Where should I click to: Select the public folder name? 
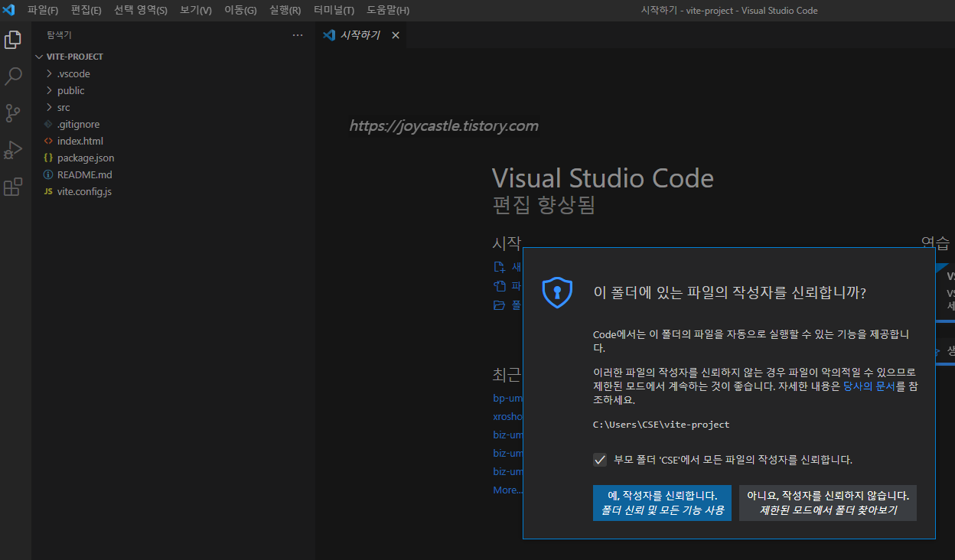click(x=71, y=90)
